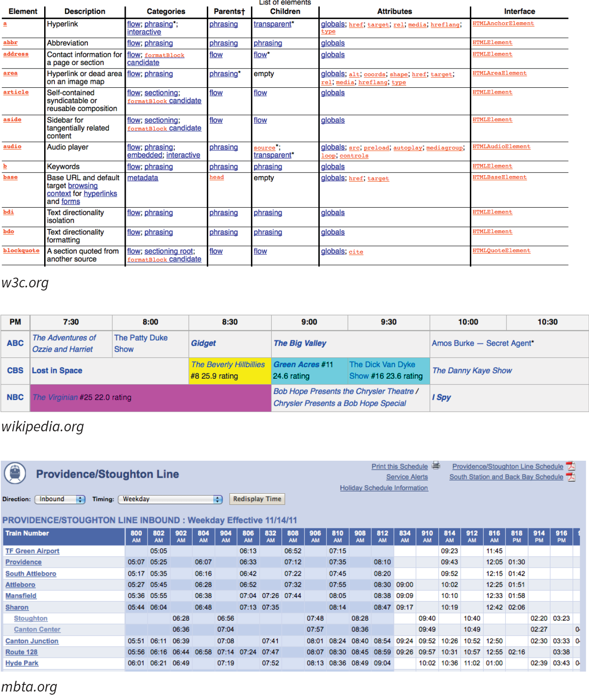589x700 pixels.
Task: Click train number 916 PM column header
Action: [561, 536]
